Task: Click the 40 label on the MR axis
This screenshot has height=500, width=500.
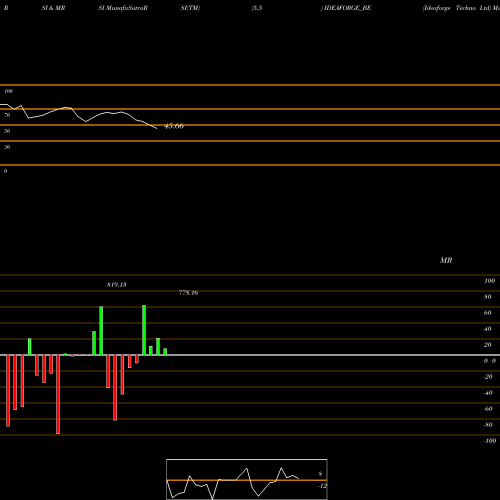Action: (x=488, y=329)
